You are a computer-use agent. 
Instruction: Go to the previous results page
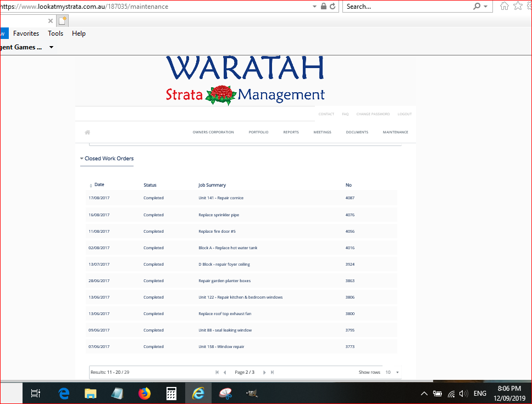225,372
